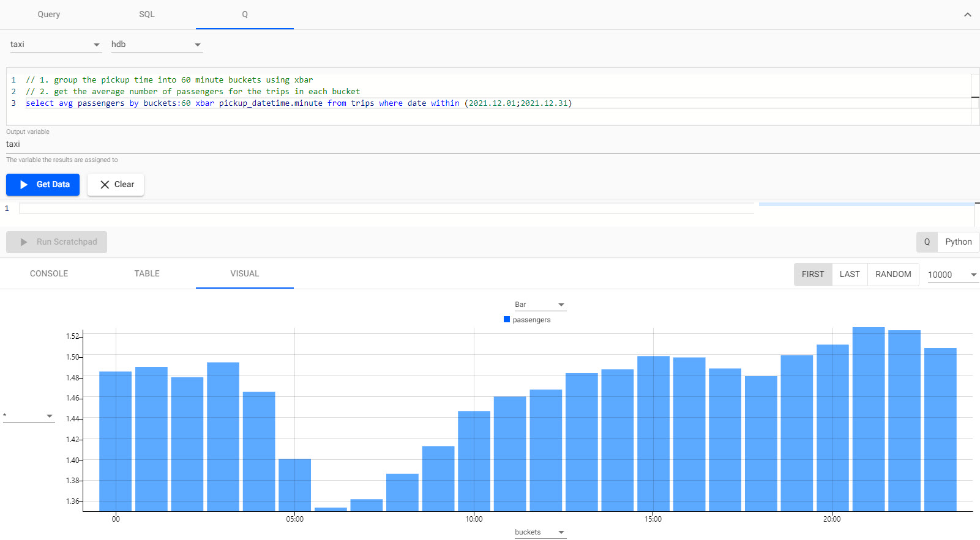Select the Q tab at top
Screen dimensions: 980x540
pos(245,14)
